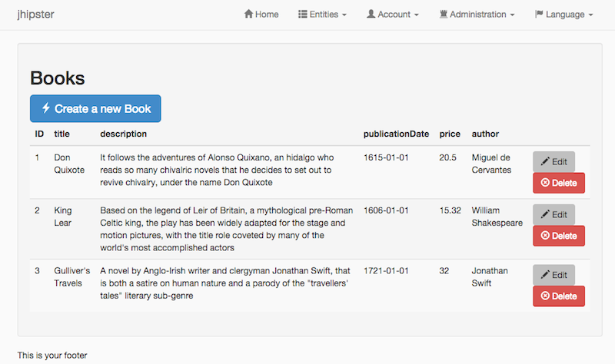Screen dimensions: 615x364
Task: Click the delete circle icon for King Lear
Action: [545, 237]
